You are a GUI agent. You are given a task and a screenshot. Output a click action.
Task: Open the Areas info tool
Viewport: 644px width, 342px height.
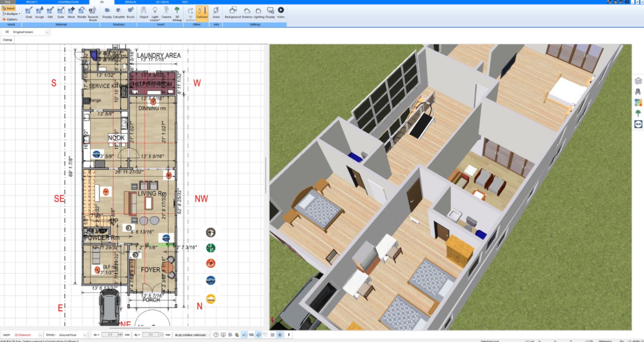pos(216,13)
